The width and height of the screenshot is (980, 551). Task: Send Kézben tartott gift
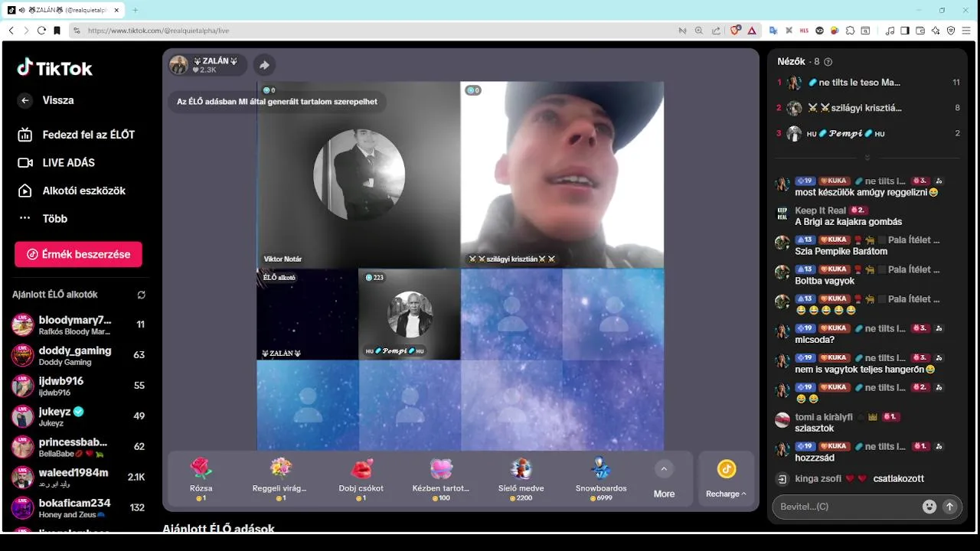441,479
